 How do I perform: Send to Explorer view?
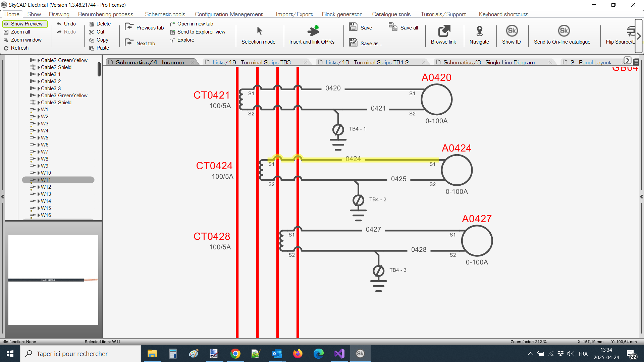click(x=198, y=32)
